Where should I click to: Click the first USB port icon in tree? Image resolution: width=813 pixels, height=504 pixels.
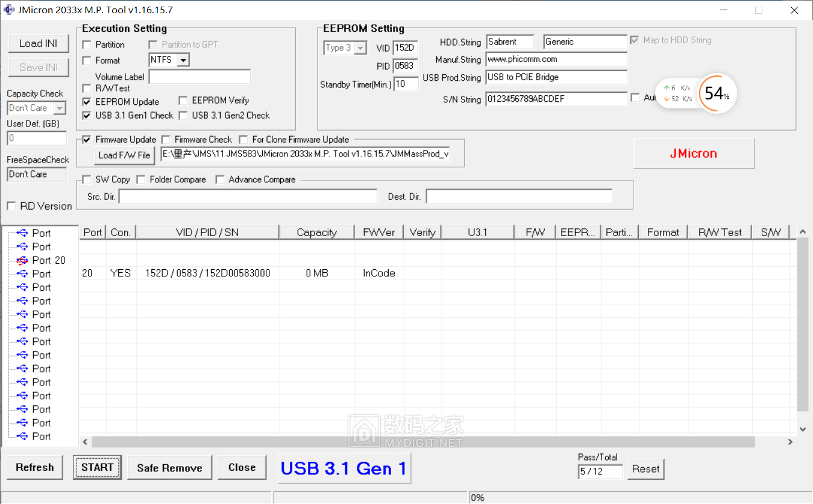pyautogui.click(x=22, y=233)
